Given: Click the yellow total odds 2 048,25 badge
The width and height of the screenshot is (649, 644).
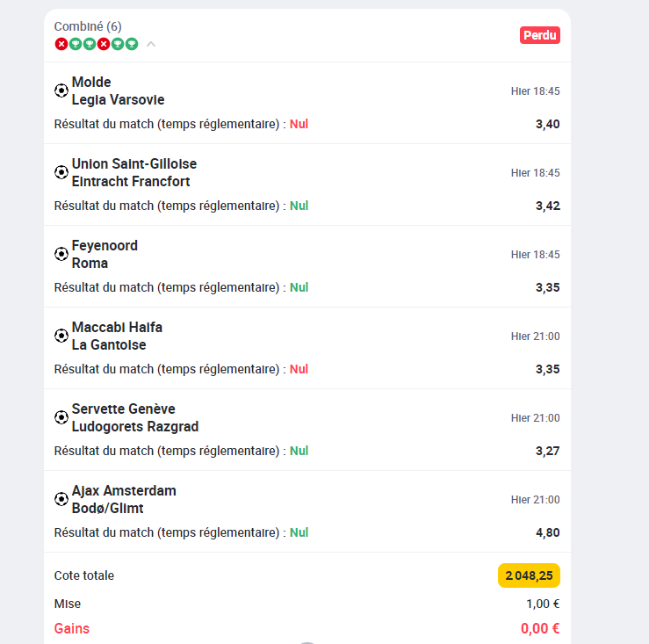Looking at the screenshot, I should (x=529, y=575).
